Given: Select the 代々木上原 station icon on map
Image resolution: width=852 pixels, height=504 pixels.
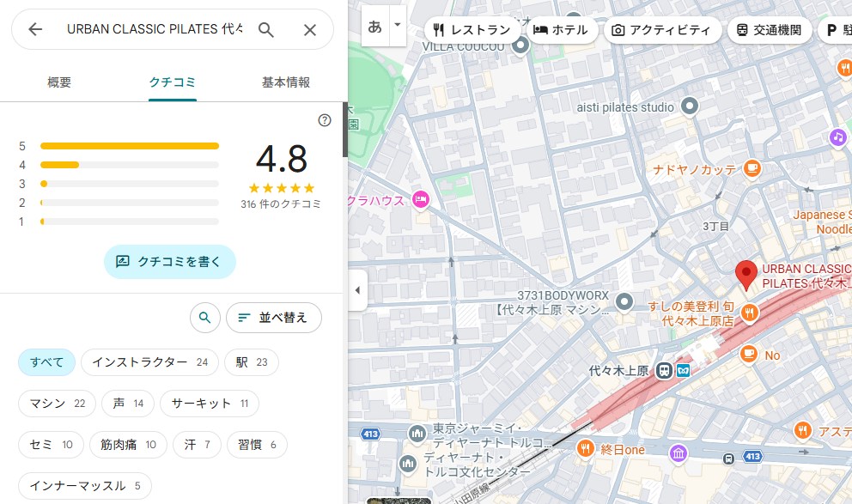Looking at the screenshot, I should [664, 371].
